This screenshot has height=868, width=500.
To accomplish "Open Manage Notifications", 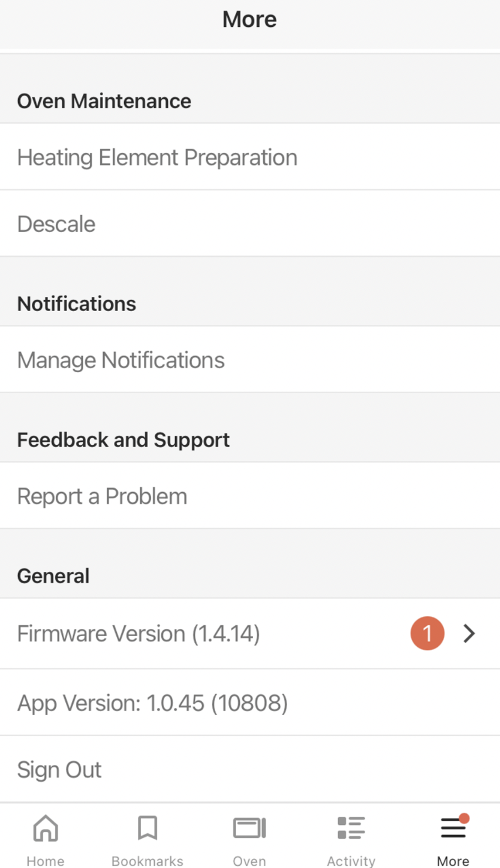I will pos(121,360).
